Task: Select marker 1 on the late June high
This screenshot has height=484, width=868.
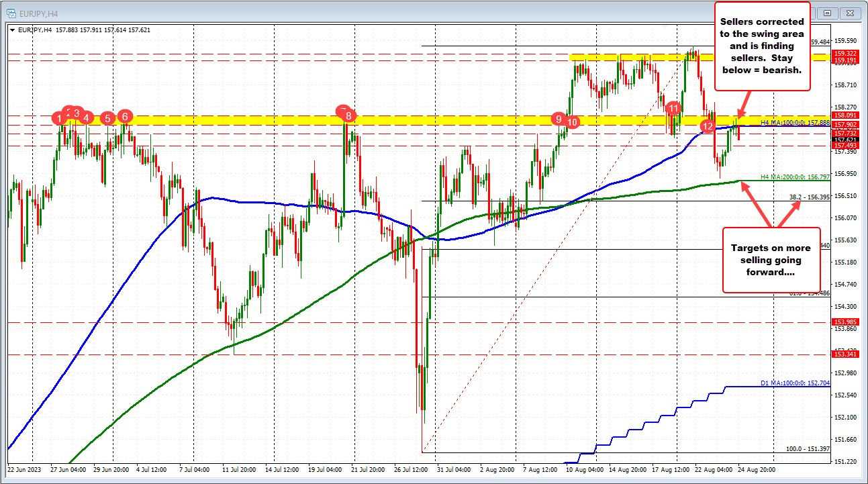Action: [x=58, y=118]
